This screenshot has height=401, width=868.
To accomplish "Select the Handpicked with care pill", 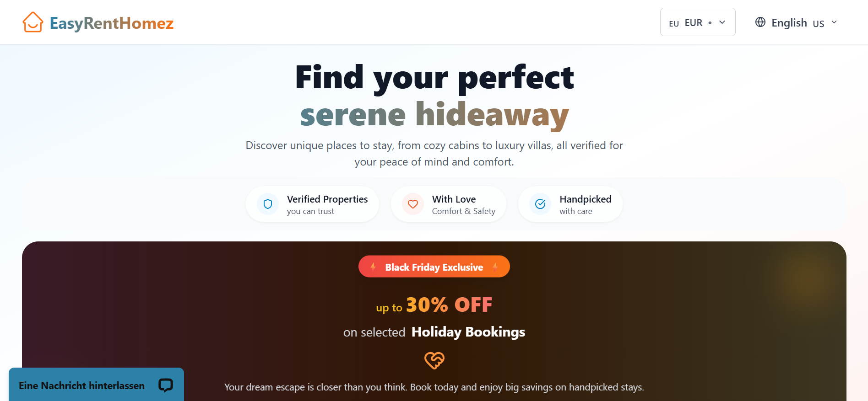I will 570,204.
